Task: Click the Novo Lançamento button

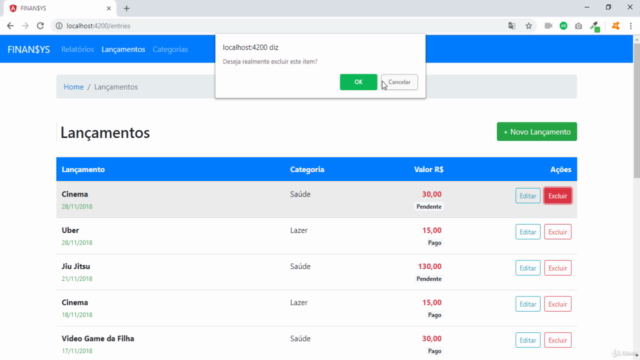Action: coord(537,132)
